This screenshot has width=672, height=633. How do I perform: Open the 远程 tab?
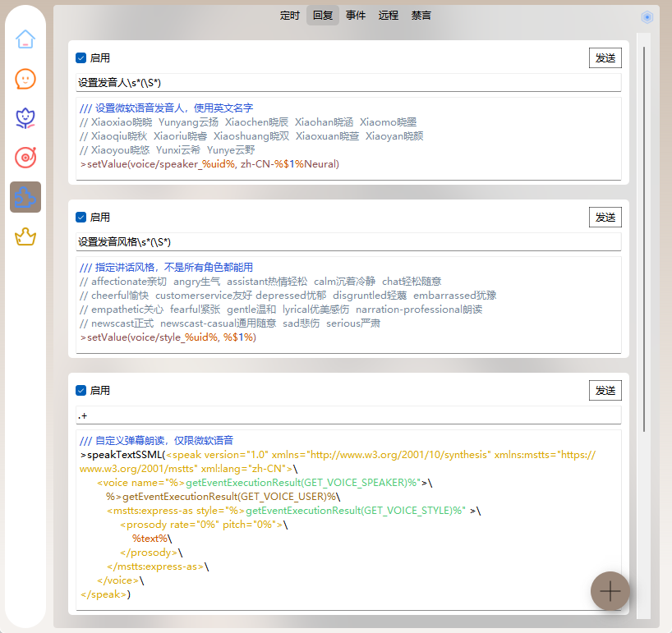tap(389, 16)
